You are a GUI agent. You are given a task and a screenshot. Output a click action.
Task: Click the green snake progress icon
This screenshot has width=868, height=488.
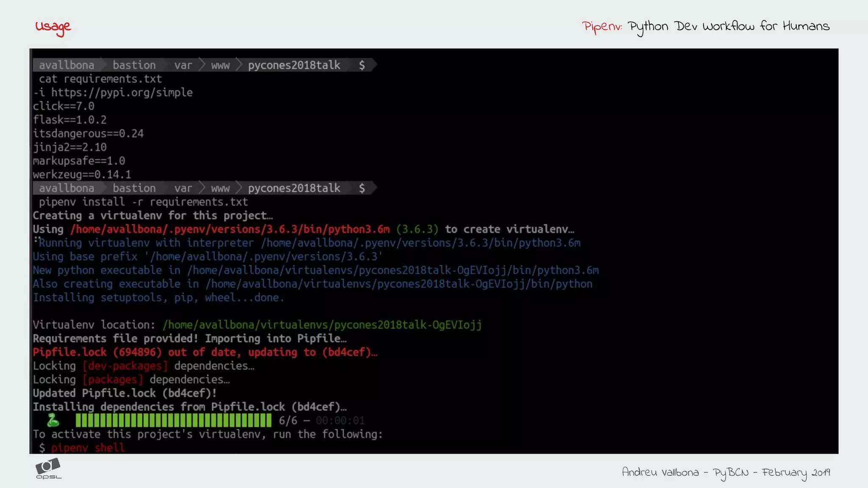click(53, 420)
